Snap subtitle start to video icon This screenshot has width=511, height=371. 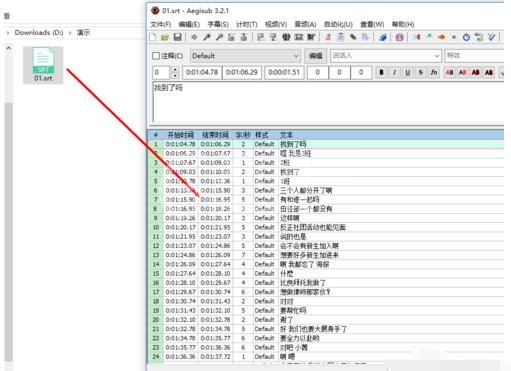point(260,37)
